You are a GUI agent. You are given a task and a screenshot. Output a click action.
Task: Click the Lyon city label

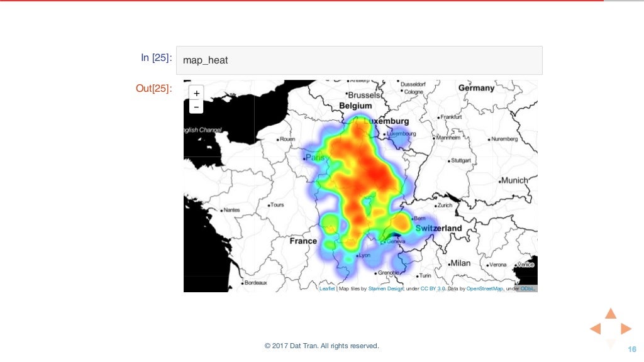[x=364, y=255]
